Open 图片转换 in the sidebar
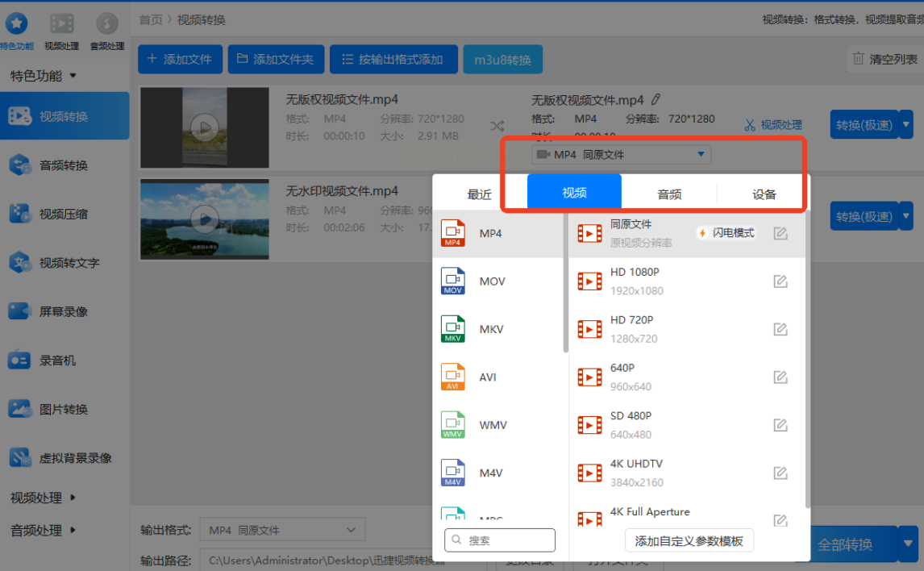 click(65, 409)
